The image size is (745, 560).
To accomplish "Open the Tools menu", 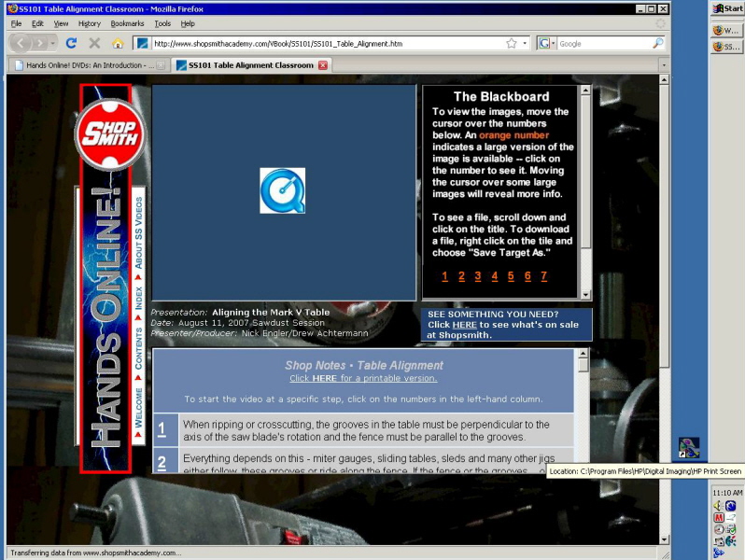I will click(x=162, y=23).
